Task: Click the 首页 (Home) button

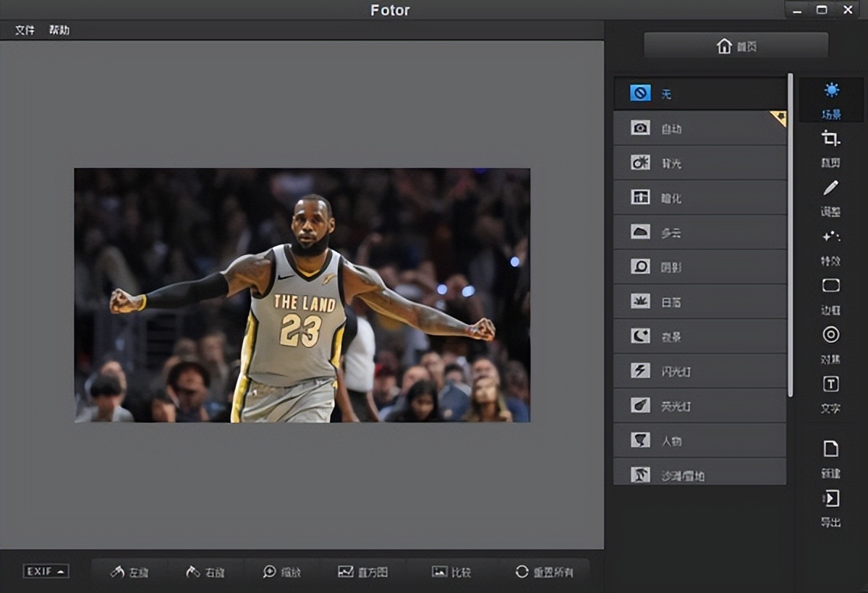Action: [734, 46]
